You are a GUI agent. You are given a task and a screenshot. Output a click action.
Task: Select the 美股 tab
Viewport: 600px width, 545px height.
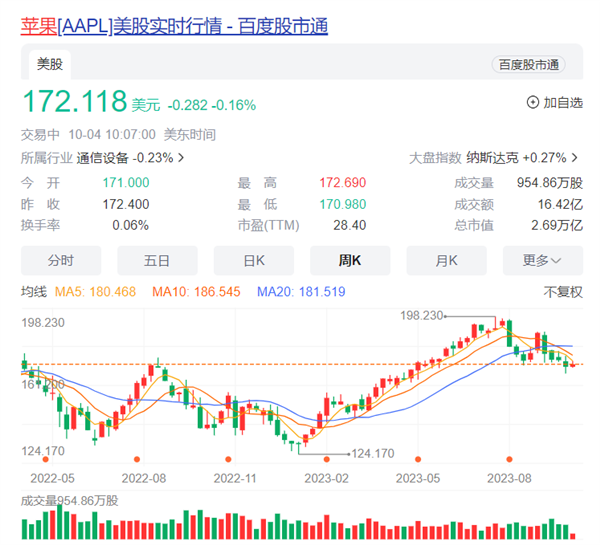point(51,64)
